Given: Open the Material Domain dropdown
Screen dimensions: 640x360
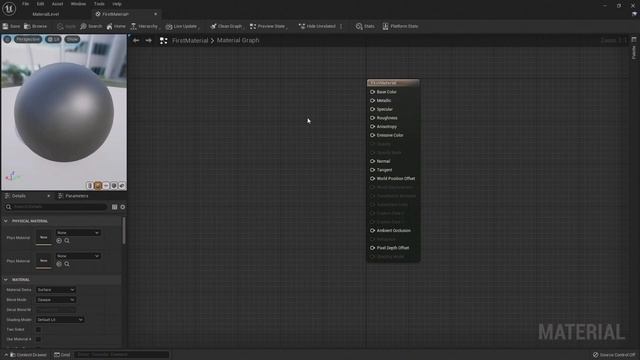Looking at the screenshot, I should (56, 290).
